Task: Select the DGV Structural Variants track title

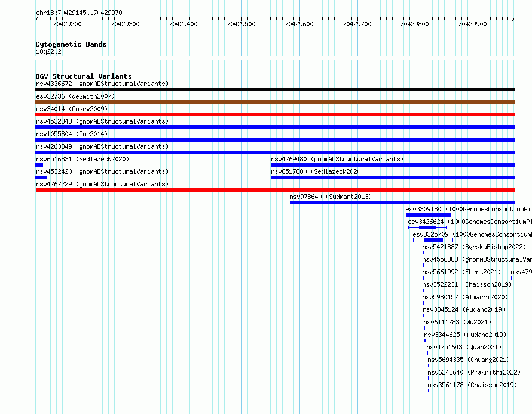Action: tap(84, 76)
